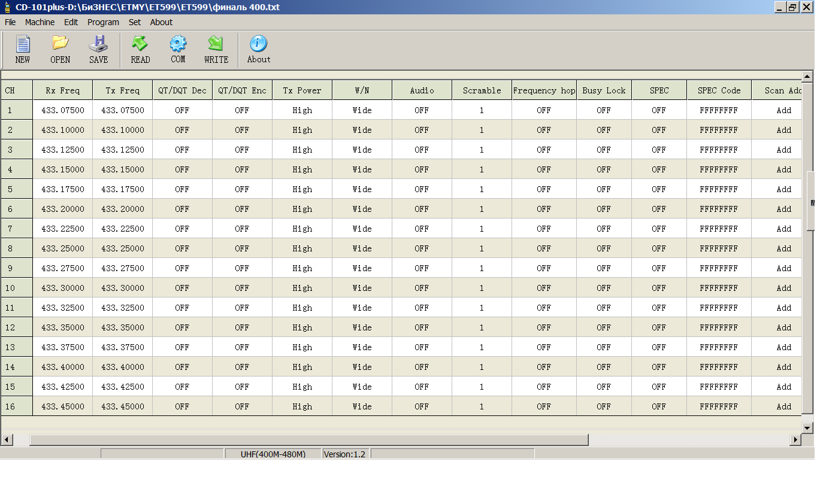Click the Audio column header
The image size is (817, 504).
422,90
